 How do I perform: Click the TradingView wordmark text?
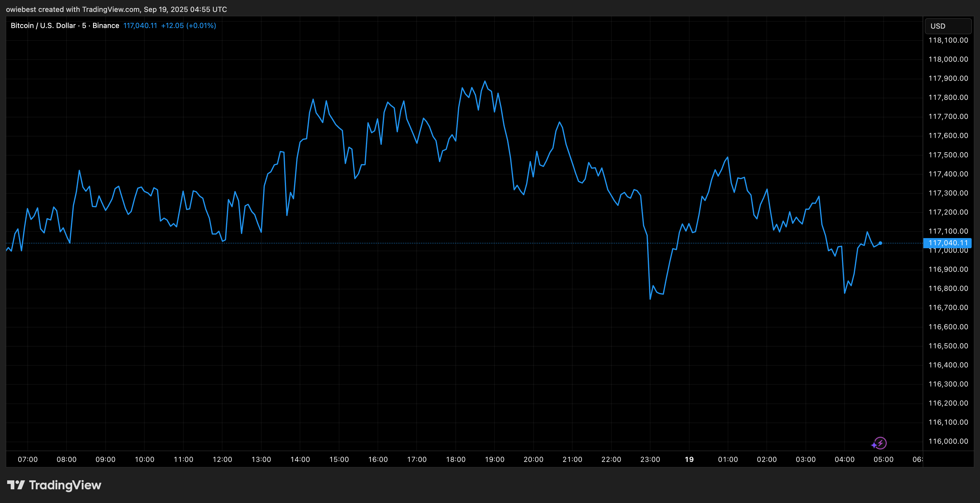coord(65,485)
